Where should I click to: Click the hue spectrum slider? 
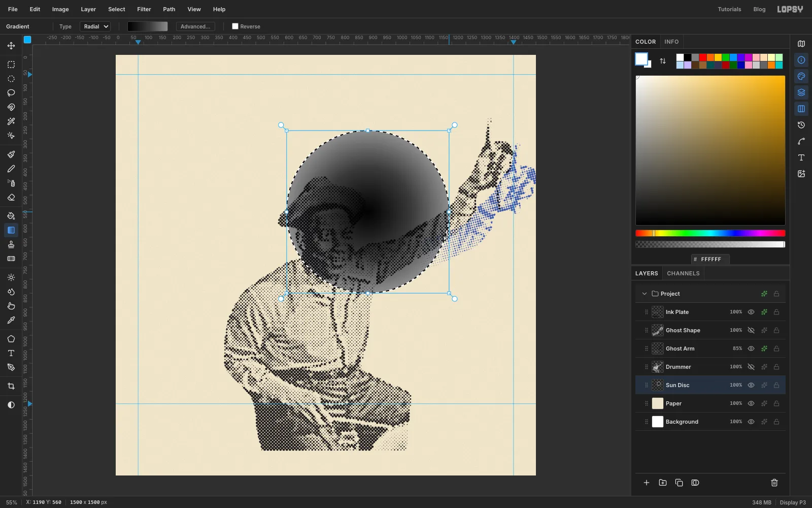tap(710, 233)
